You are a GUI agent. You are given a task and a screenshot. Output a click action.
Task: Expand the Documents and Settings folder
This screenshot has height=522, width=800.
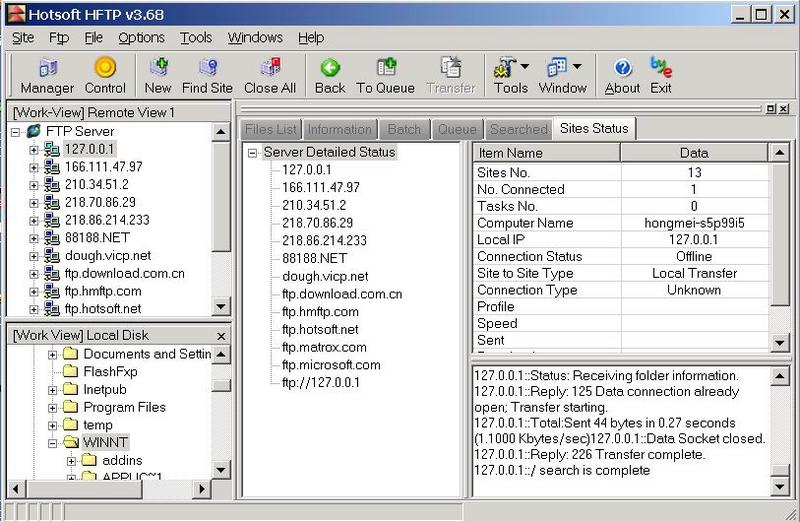coord(53,355)
